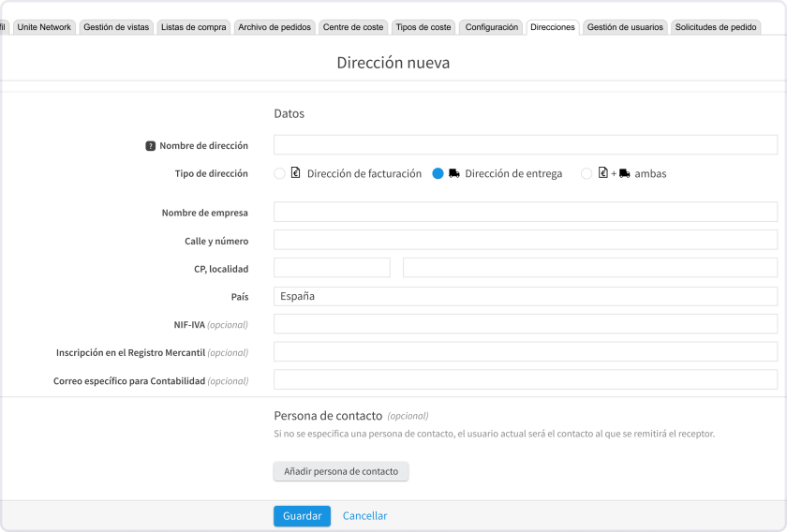Select Dirección de entrega radio button
The width and height of the screenshot is (787, 532).
click(438, 173)
